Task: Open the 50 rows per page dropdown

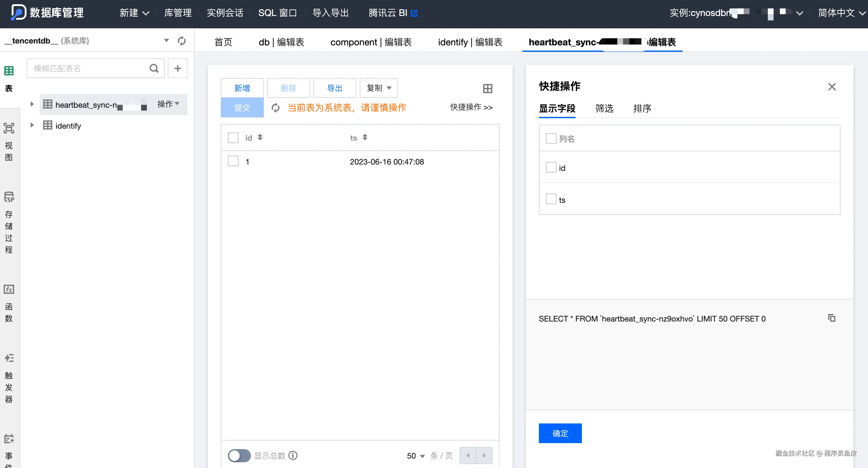Action: coord(415,455)
